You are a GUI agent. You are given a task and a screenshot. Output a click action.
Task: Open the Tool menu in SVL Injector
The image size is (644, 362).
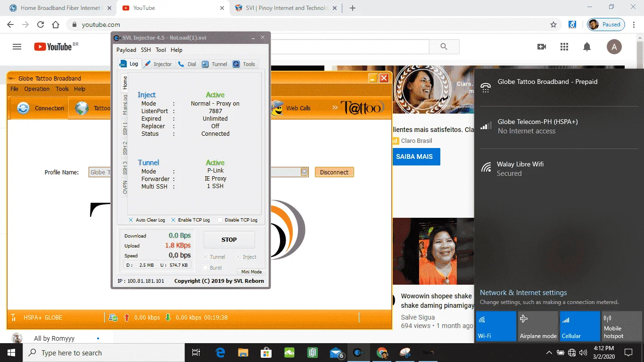pyautogui.click(x=161, y=50)
